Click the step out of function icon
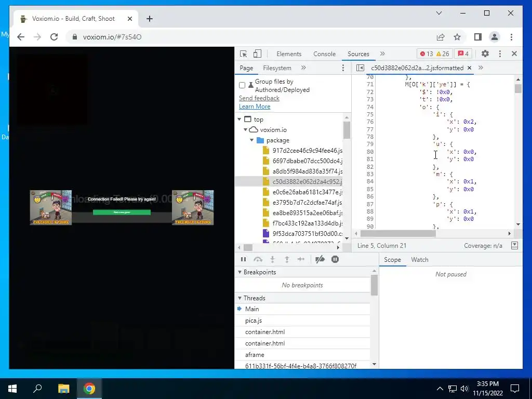The height and width of the screenshot is (399, 532). point(287,260)
